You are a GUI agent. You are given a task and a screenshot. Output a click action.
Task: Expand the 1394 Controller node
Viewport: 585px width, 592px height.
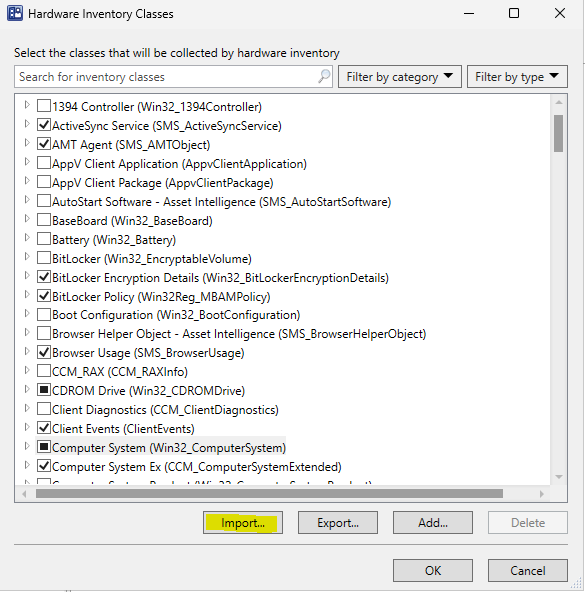point(27,105)
